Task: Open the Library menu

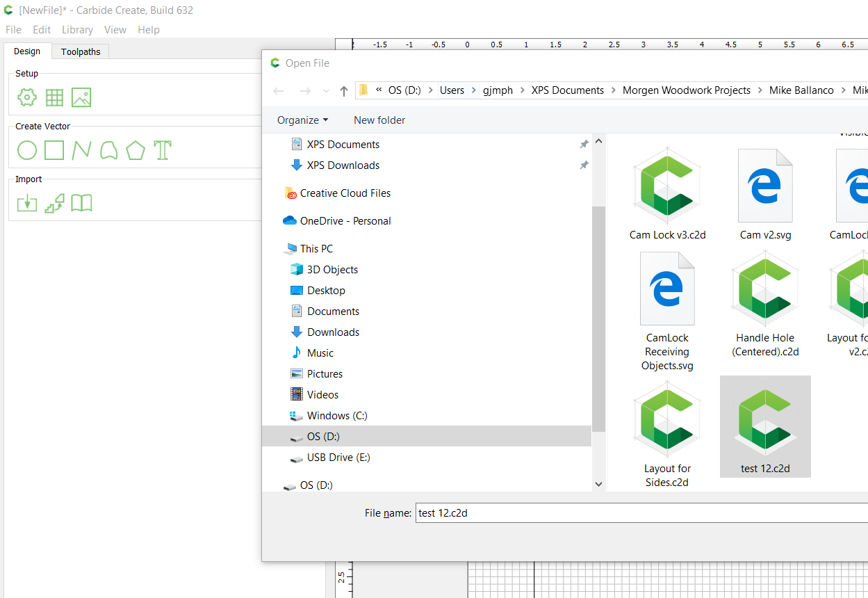Action: click(77, 30)
